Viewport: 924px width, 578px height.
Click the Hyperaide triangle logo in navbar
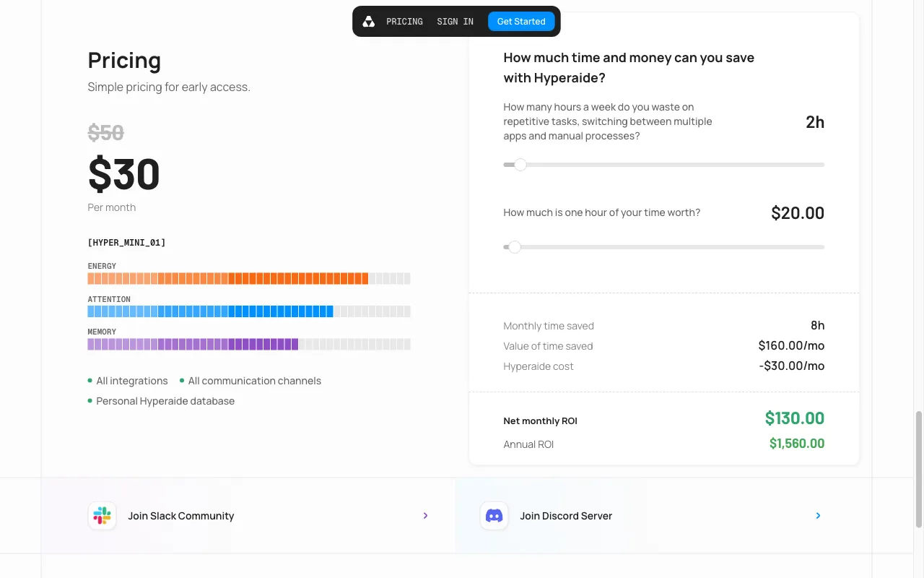368,22
